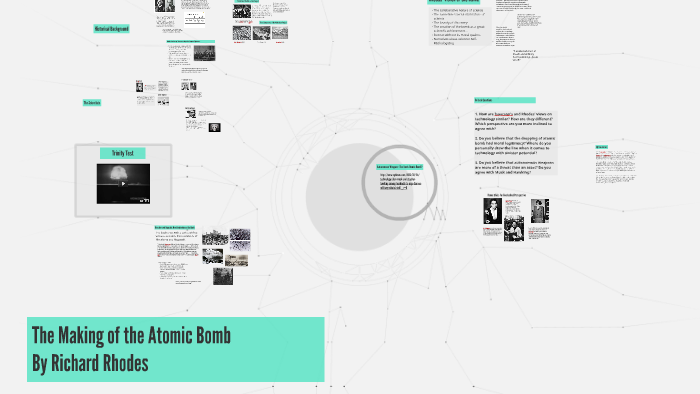This screenshot has height=394, width=700.
Task: Click the small green label above the red-marked paragraph
Action: pyautogui.click(x=601, y=147)
